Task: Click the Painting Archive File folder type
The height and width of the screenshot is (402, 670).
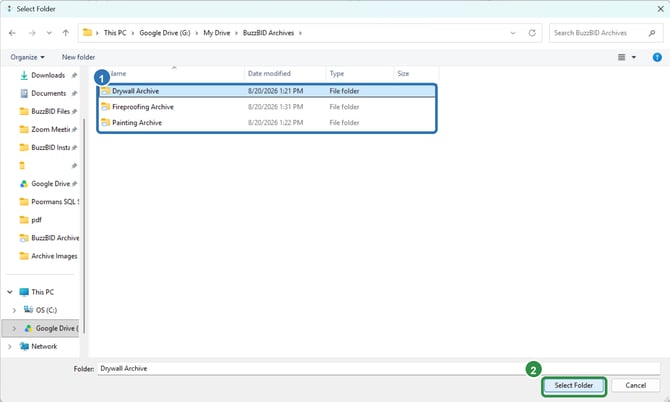Action: pyautogui.click(x=344, y=123)
